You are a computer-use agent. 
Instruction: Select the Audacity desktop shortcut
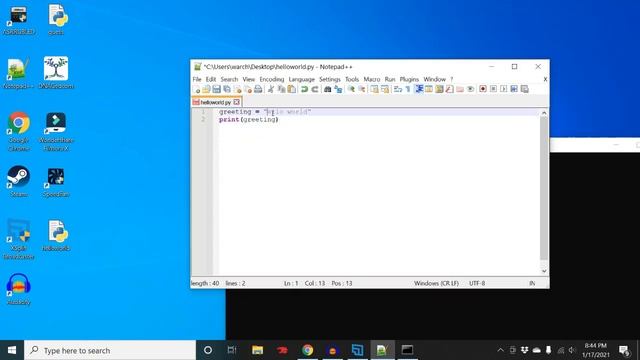pos(18,289)
